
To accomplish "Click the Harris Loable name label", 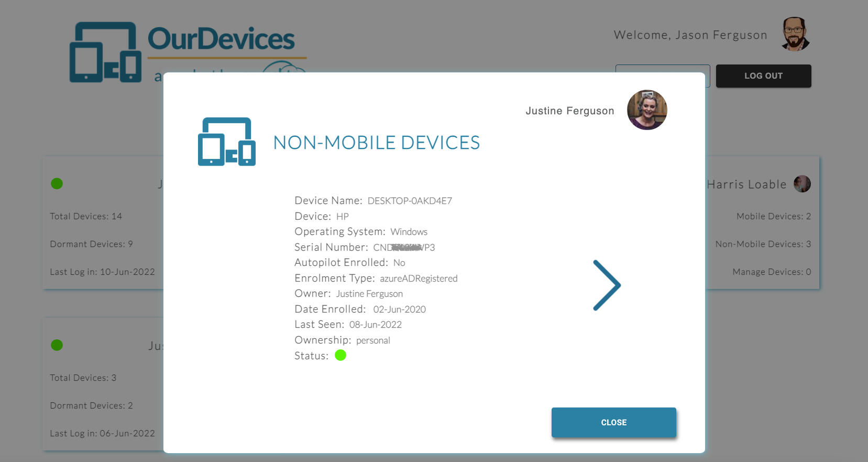I will (746, 185).
